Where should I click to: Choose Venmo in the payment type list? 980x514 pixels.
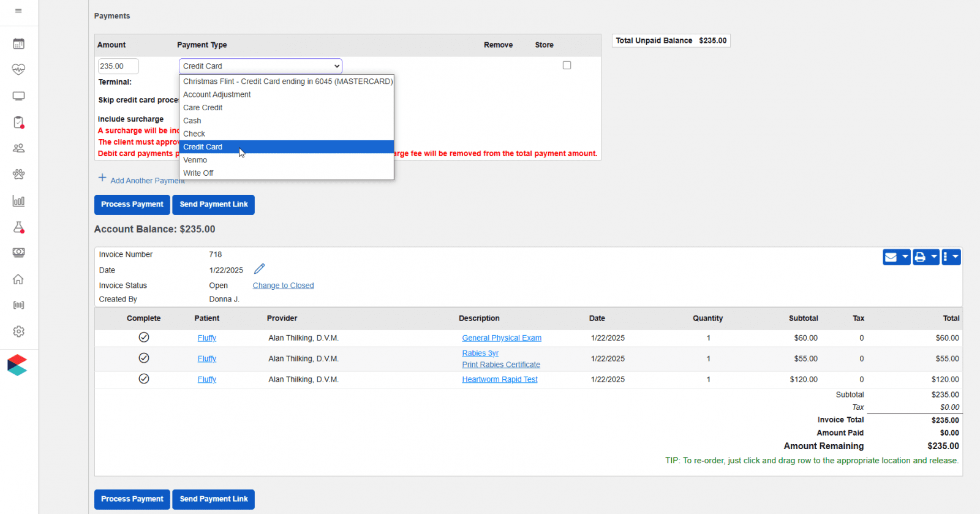point(195,160)
